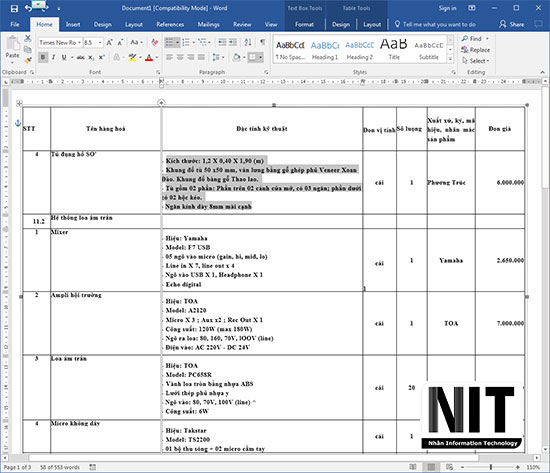Switch to the Review tab
Viewport: 550px width, 473px height.
point(242,25)
